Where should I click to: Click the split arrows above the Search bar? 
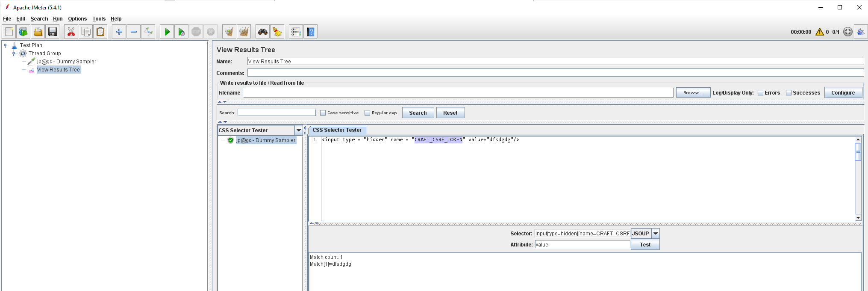tap(222, 102)
